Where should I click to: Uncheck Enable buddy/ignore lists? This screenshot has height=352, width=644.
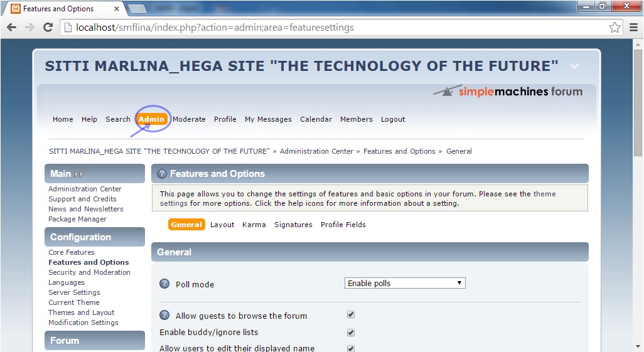coord(351,333)
